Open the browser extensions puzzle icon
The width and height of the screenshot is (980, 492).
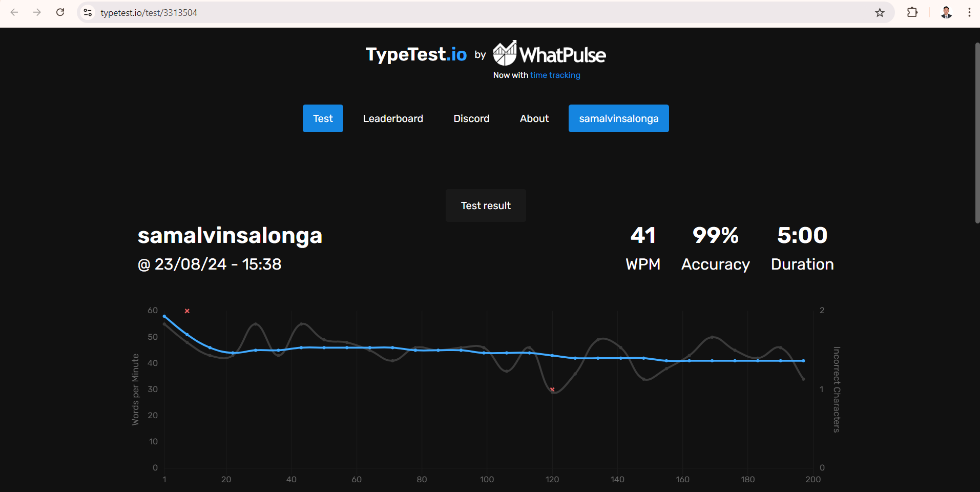point(912,12)
